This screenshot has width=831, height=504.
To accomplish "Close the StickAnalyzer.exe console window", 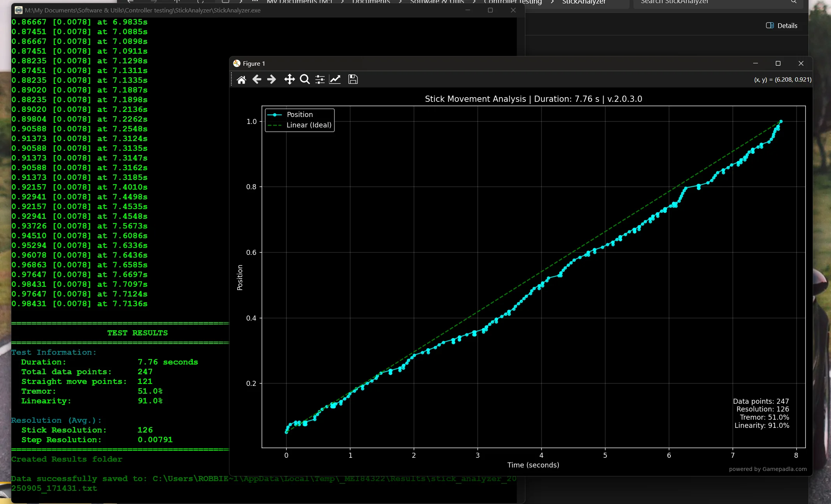I will coord(513,10).
